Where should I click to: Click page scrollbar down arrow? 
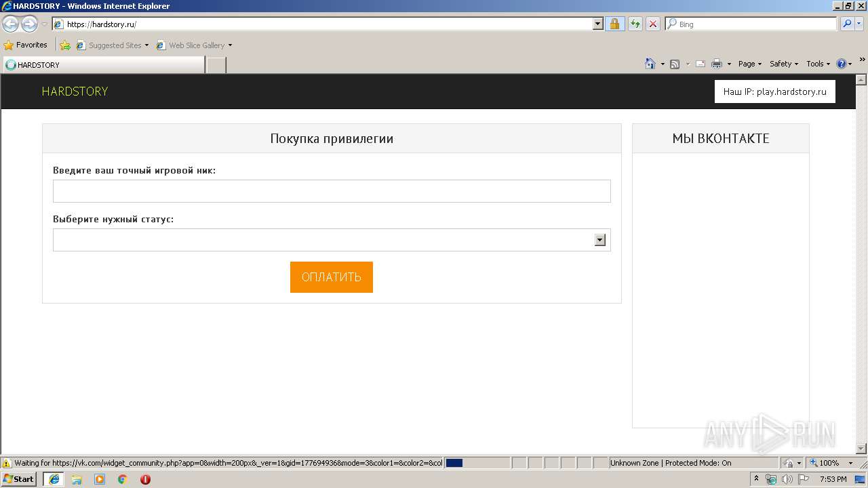(862, 448)
